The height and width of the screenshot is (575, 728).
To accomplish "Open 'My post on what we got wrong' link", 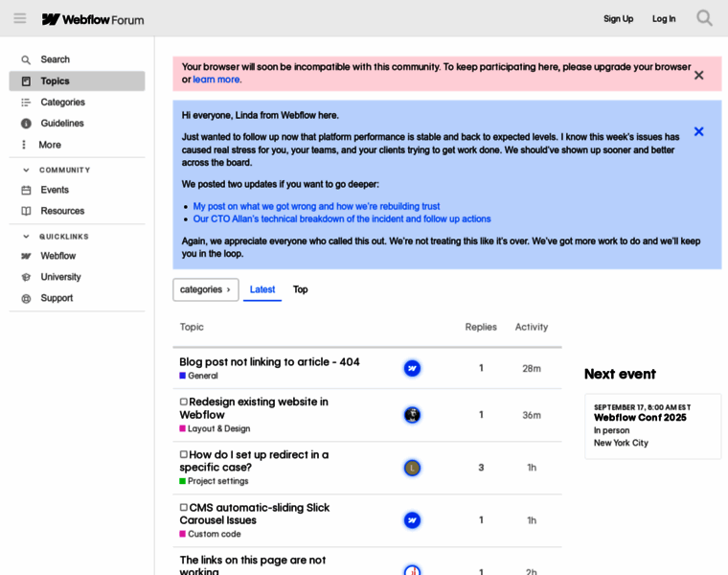I will point(316,206).
